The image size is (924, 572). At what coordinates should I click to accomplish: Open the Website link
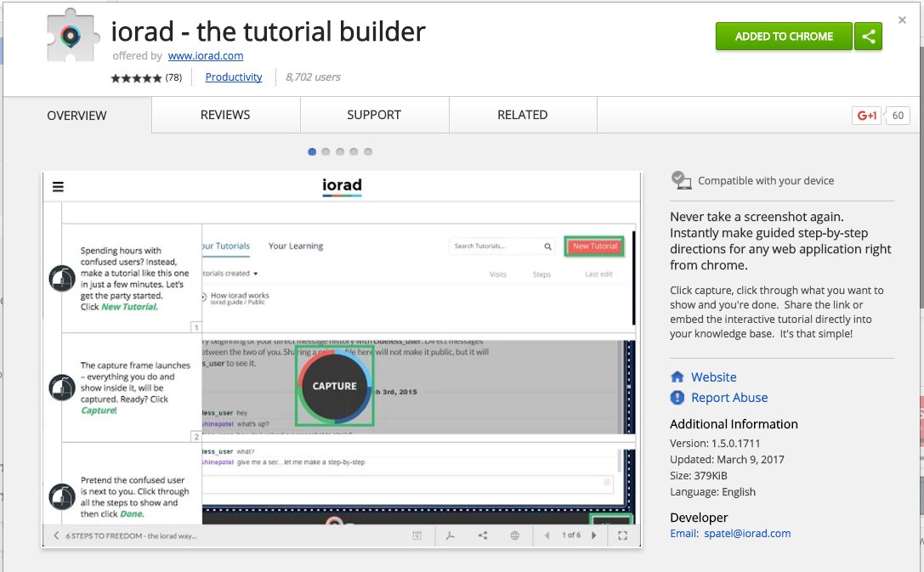[x=714, y=377]
